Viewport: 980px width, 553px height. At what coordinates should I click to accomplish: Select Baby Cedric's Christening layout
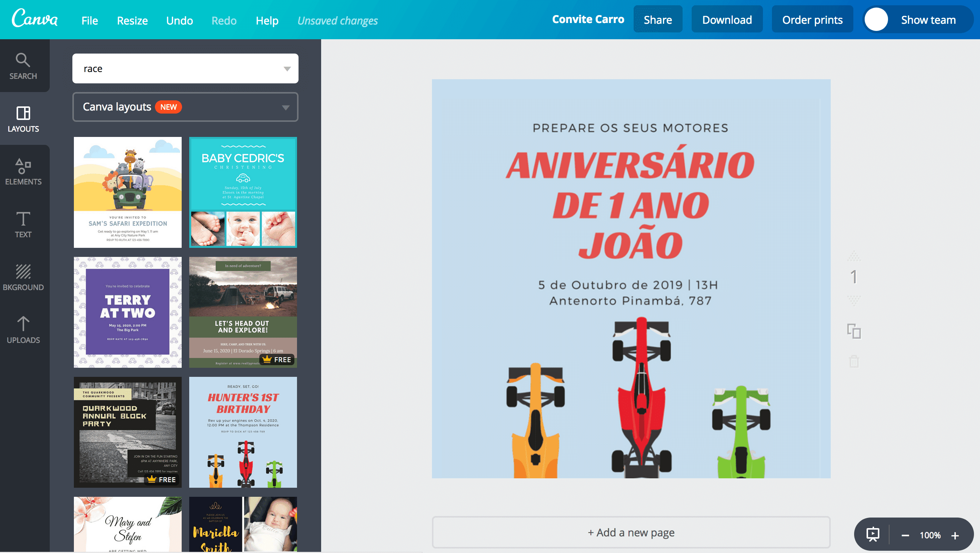(x=243, y=192)
